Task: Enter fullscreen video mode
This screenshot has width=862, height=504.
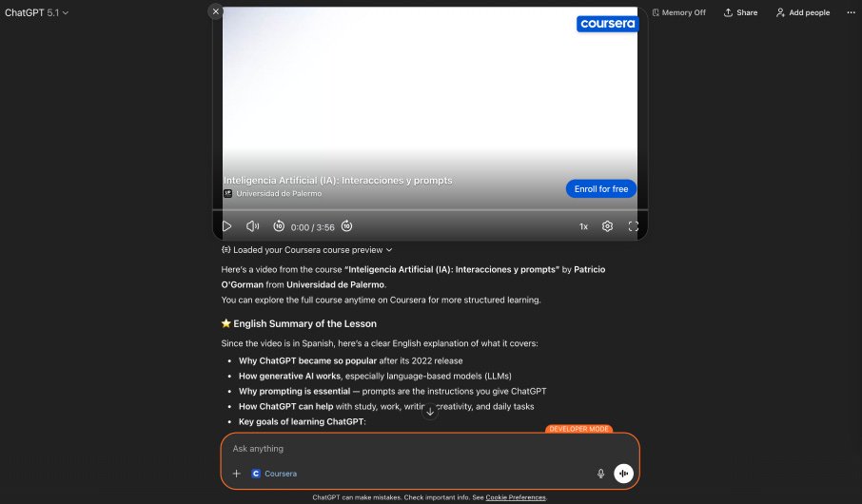Action: (634, 226)
